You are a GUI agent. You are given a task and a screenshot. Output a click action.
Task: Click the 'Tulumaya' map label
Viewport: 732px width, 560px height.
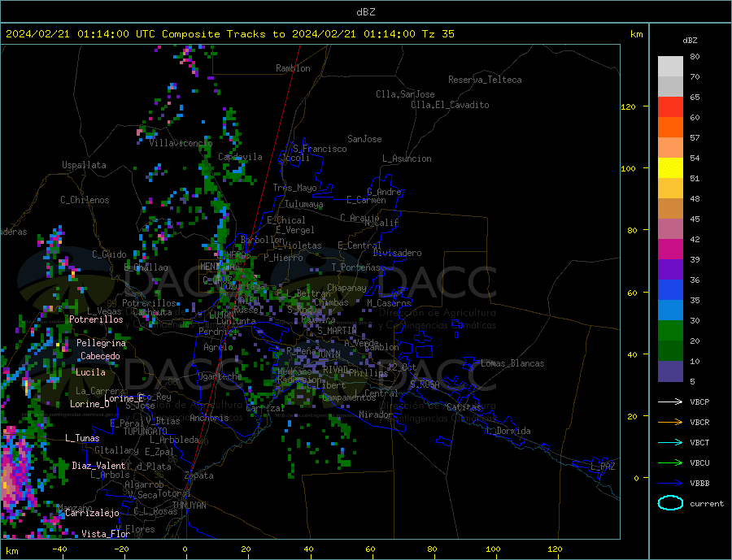coord(304,204)
